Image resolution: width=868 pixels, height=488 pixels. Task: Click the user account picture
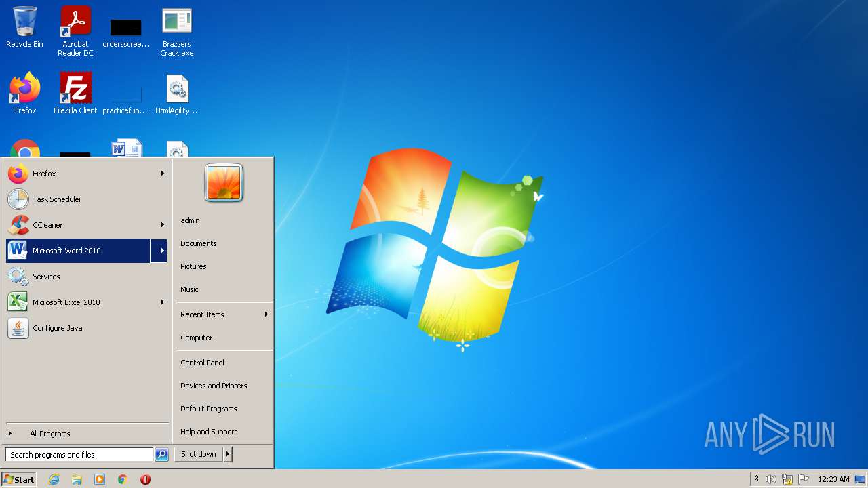click(x=224, y=183)
